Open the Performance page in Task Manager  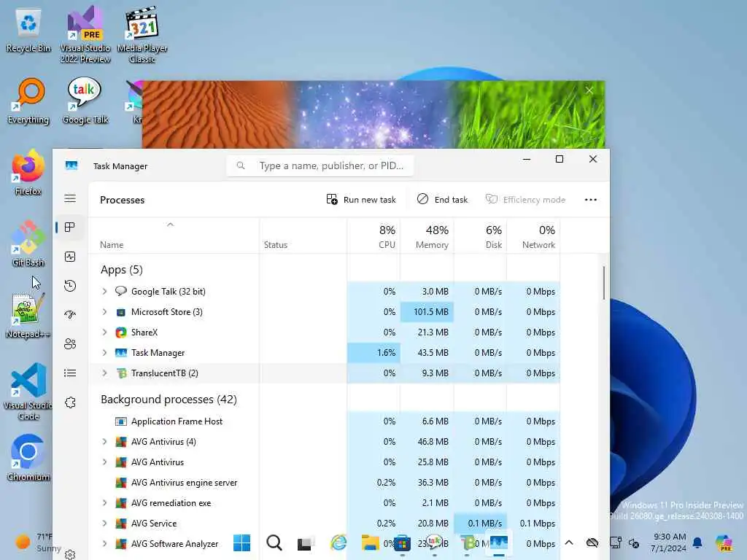click(70, 257)
